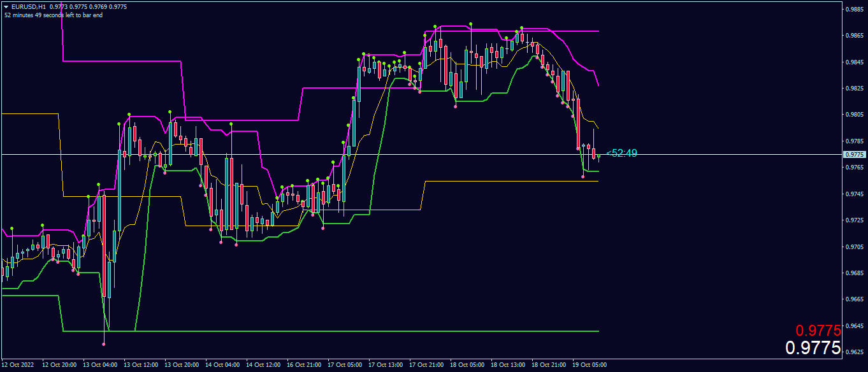The height and width of the screenshot is (372, 868).
Task: Click the 0.9845 price axis label
Action: (x=854, y=62)
